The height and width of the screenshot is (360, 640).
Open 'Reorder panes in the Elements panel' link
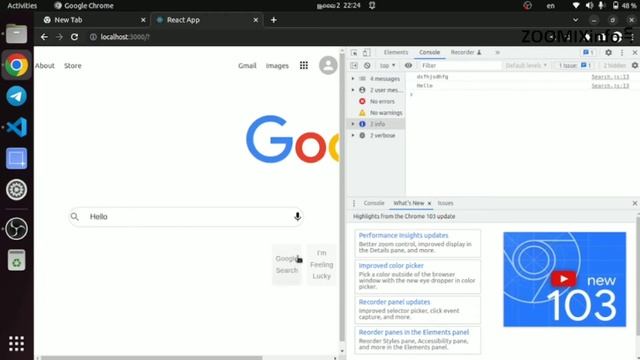tap(413, 332)
